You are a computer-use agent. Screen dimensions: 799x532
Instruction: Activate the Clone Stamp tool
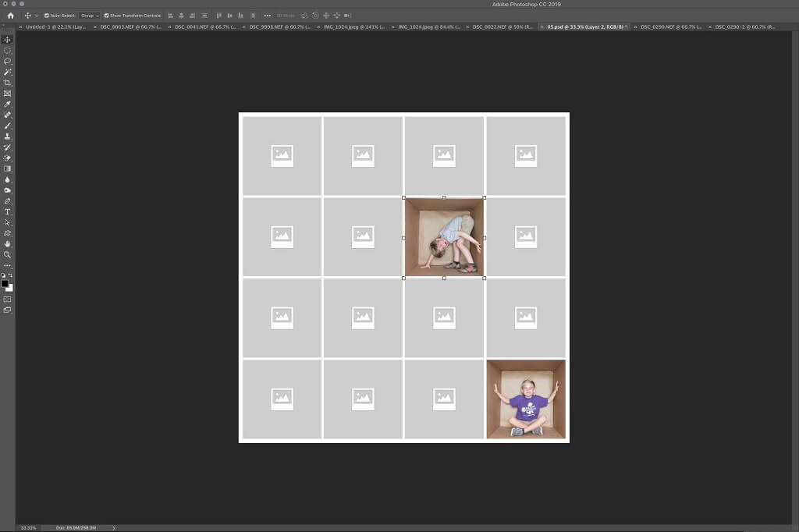click(x=8, y=137)
